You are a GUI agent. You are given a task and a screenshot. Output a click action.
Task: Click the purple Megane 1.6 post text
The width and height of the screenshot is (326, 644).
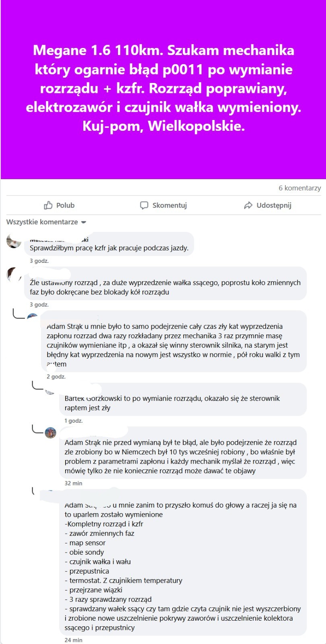point(163,89)
